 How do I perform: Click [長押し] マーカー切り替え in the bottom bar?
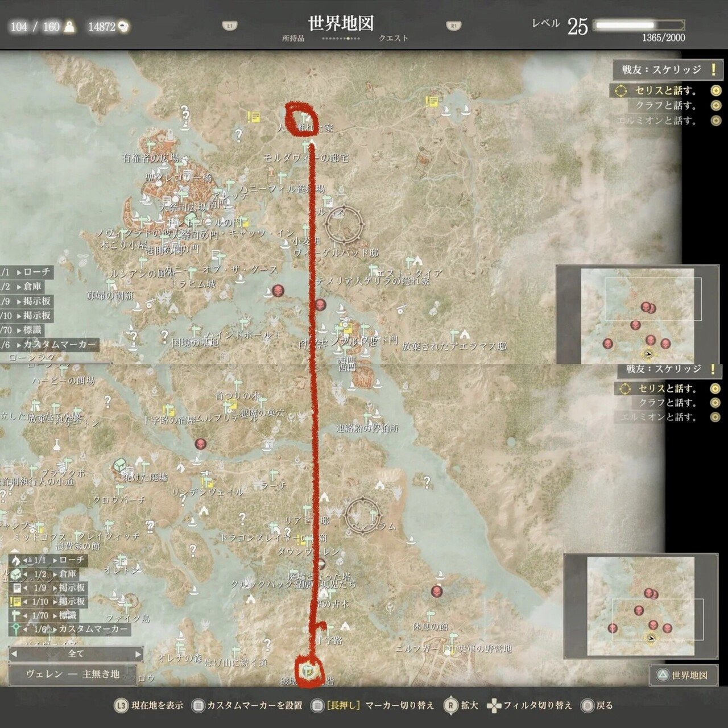(x=380, y=706)
